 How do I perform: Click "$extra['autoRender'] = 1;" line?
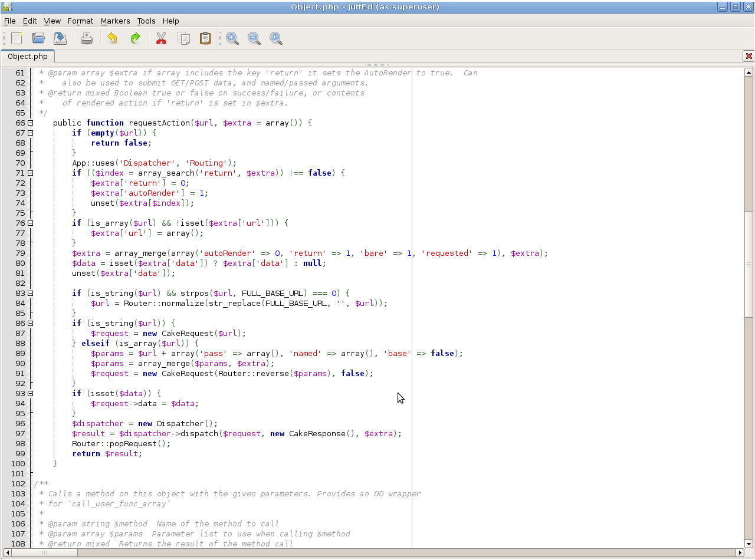click(x=150, y=193)
